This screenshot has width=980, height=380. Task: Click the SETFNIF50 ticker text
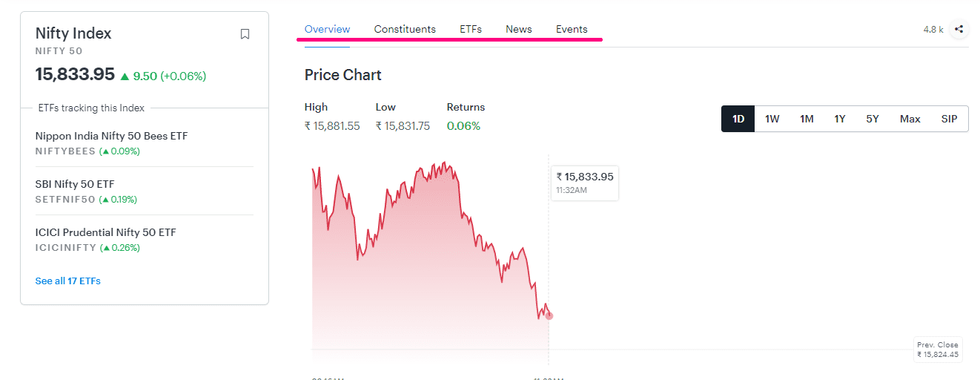click(65, 200)
